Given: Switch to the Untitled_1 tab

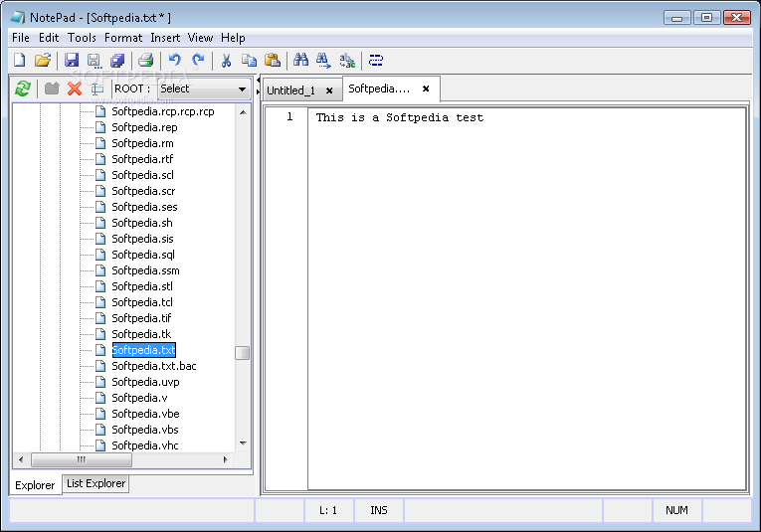Looking at the screenshot, I should pyautogui.click(x=291, y=90).
